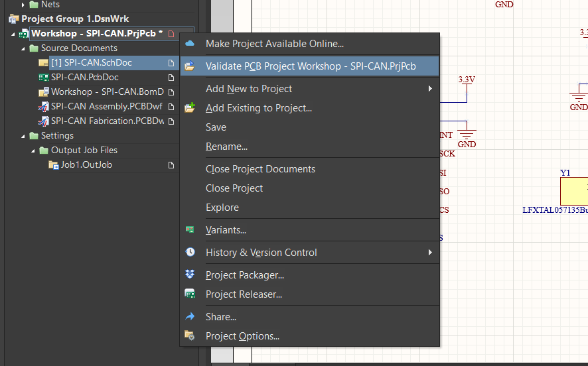Select Project Group 1.DsnWrk workspace entry
The height and width of the screenshot is (366, 588).
75,19
